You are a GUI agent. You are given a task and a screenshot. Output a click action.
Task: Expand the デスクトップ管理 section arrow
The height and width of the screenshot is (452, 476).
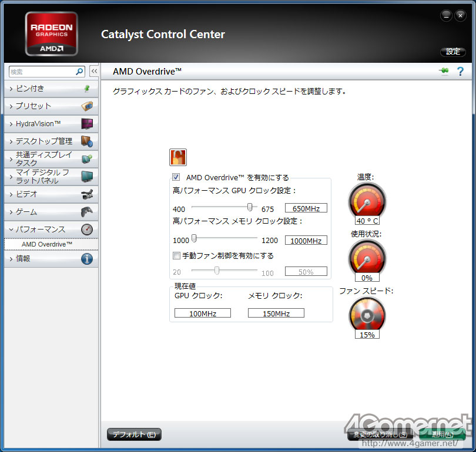click(11, 141)
